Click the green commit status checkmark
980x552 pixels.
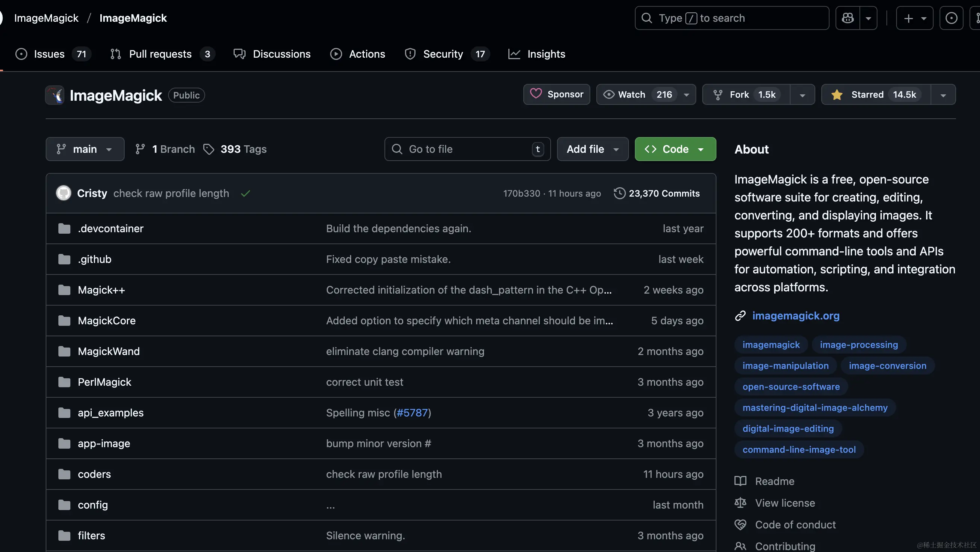click(246, 194)
